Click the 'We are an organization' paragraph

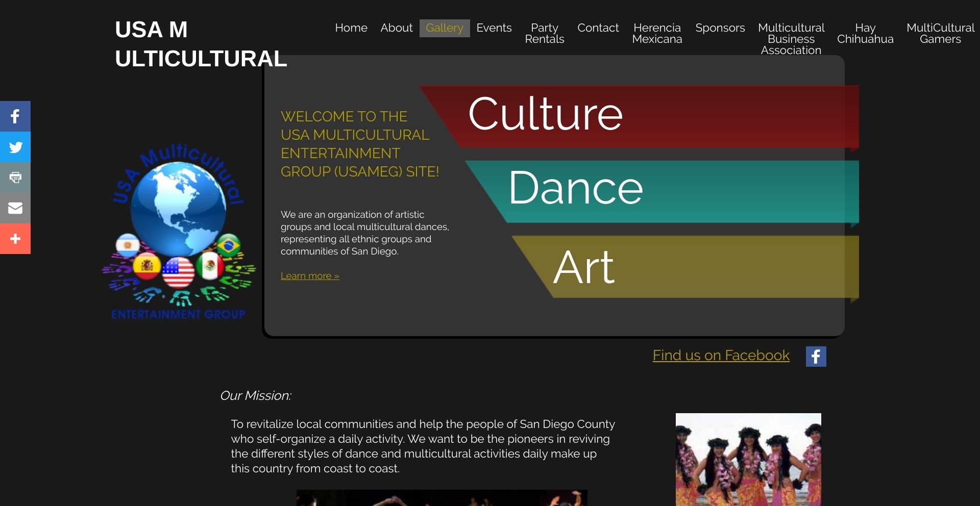pos(365,233)
